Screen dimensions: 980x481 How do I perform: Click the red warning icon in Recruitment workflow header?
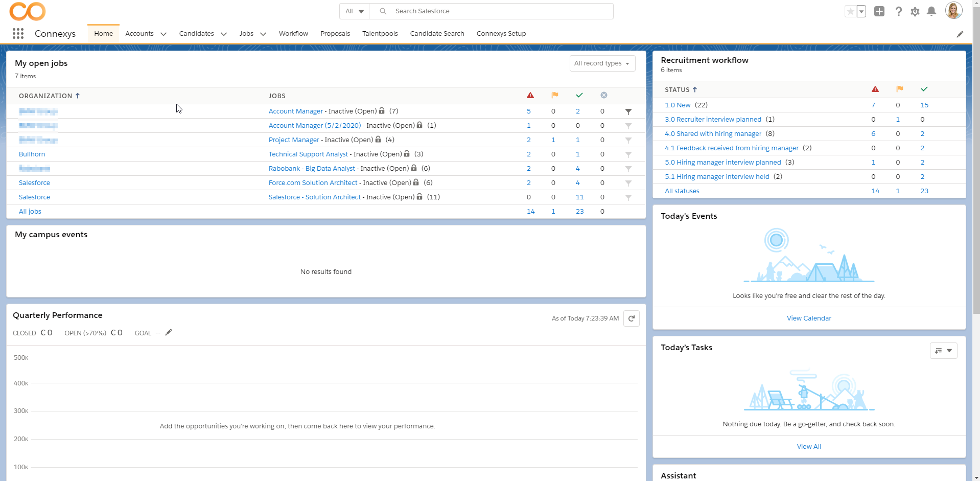(x=875, y=89)
